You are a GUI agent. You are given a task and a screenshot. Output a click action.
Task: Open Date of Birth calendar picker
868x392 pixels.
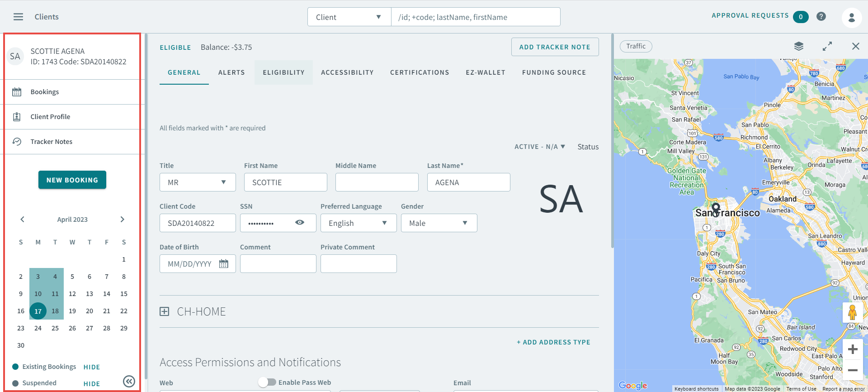point(223,264)
